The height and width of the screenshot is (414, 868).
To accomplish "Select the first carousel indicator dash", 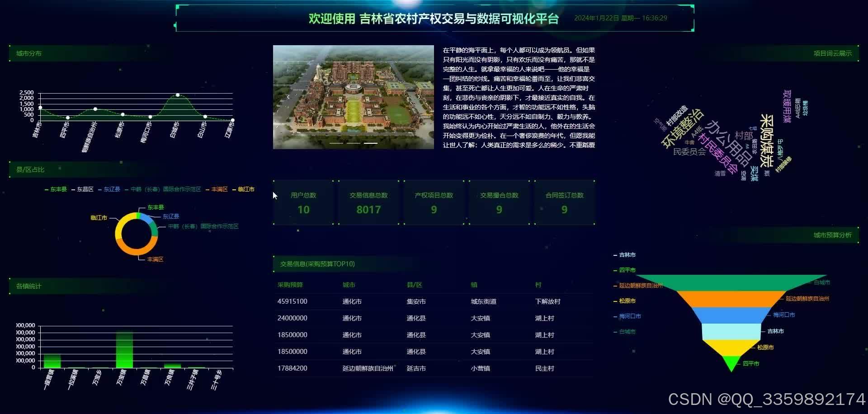I will pyautogui.click(x=336, y=143).
